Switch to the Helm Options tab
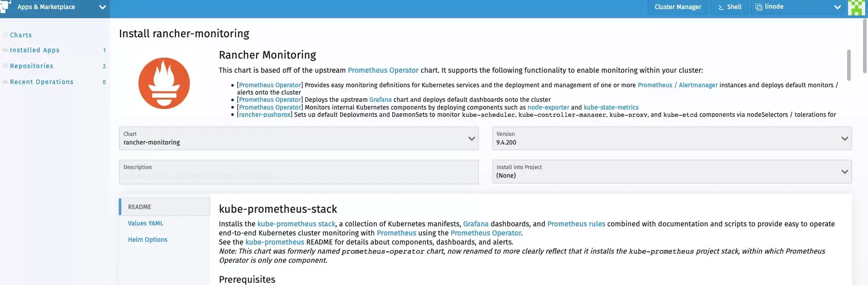This screenshot has width=868, height=285. 148,240
